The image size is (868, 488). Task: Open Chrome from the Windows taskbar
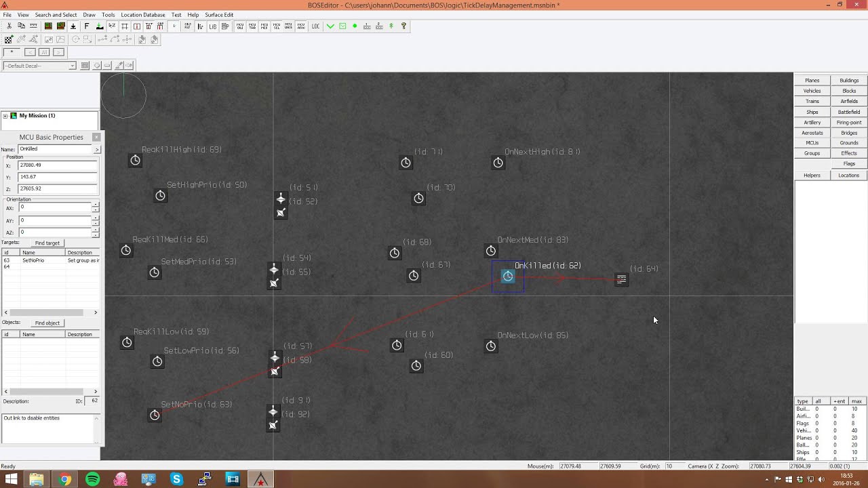[x=64, y=479]
